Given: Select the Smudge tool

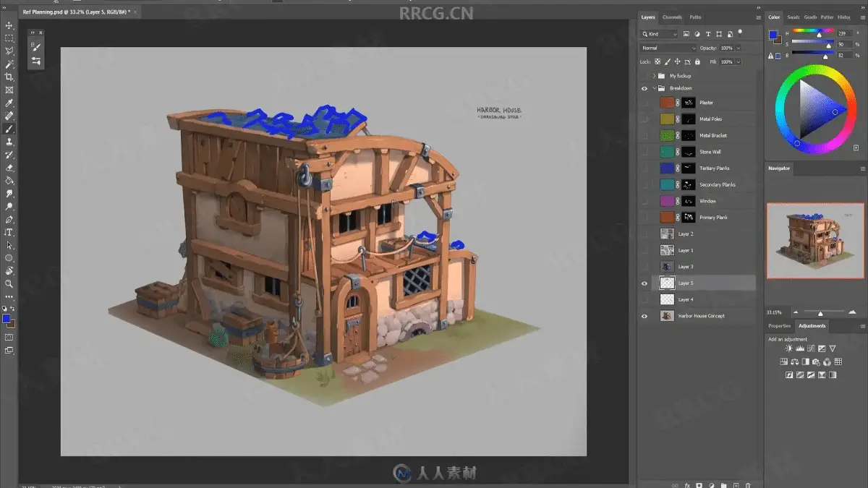Looking at the screenshot, I should pyautogui.click(x=9, y=194).
